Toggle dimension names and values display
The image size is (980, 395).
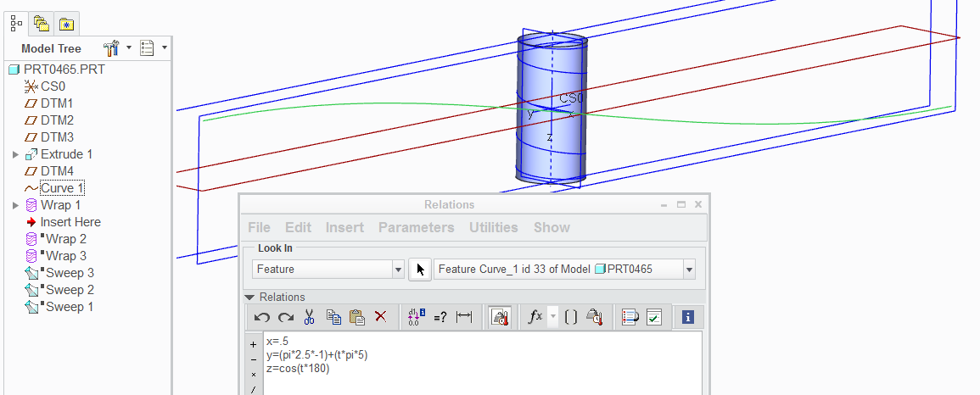click(417, 317)
